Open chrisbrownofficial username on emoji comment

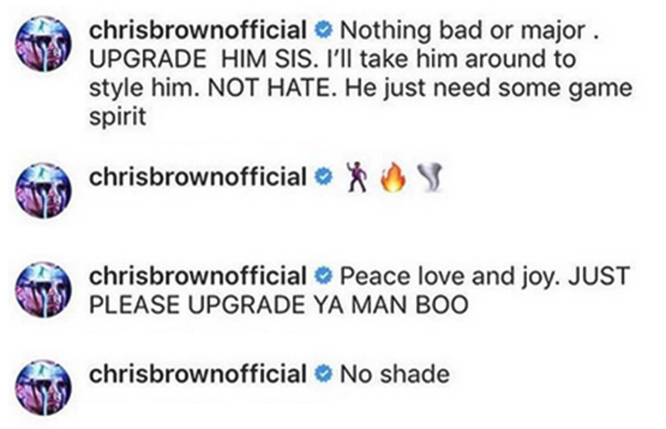pyautogui.click(x=198, y=177)
